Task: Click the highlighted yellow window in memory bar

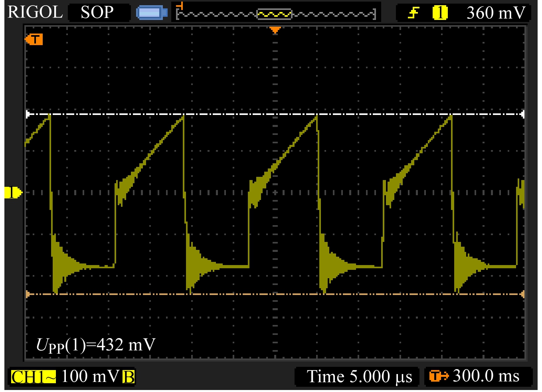Action: [274, 14]
